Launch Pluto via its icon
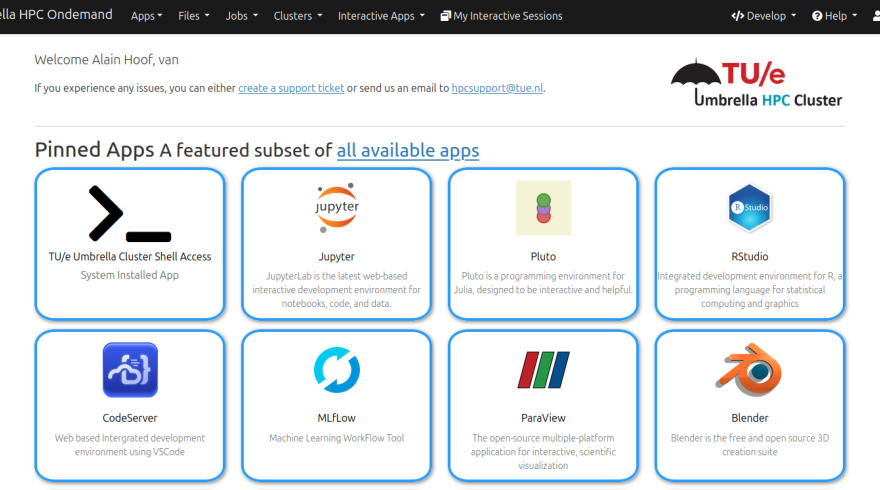 543,208
